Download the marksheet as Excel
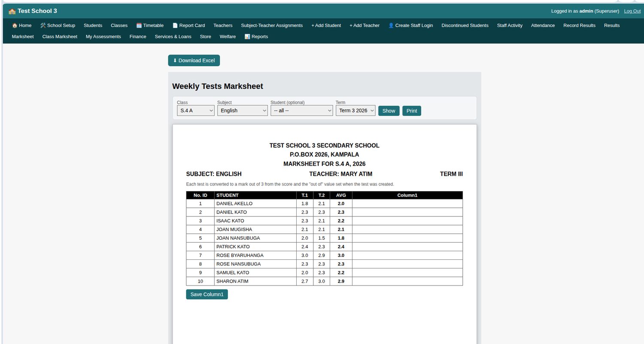The width and height of the screenshot is (644, 344). (194, 61)
